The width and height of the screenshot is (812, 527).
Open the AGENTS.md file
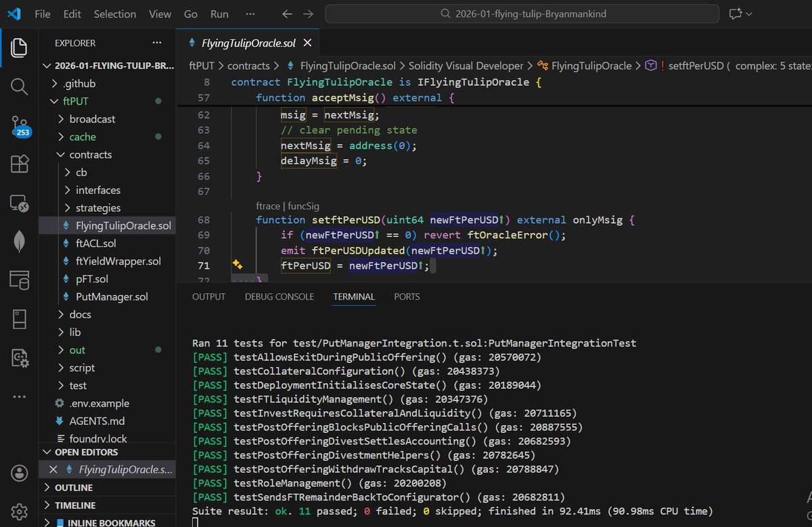[106, 421]
